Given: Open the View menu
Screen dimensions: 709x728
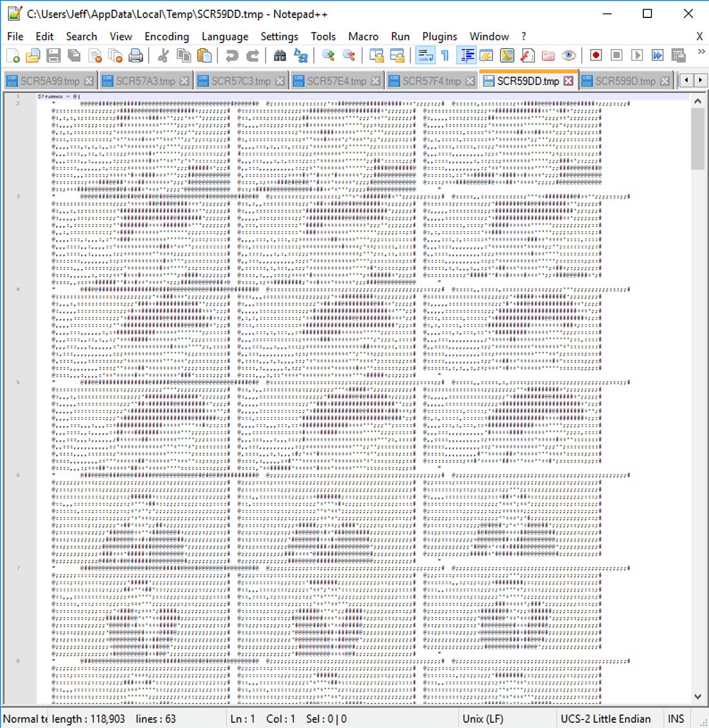Looking at the screenshot, I should point(121,36).
